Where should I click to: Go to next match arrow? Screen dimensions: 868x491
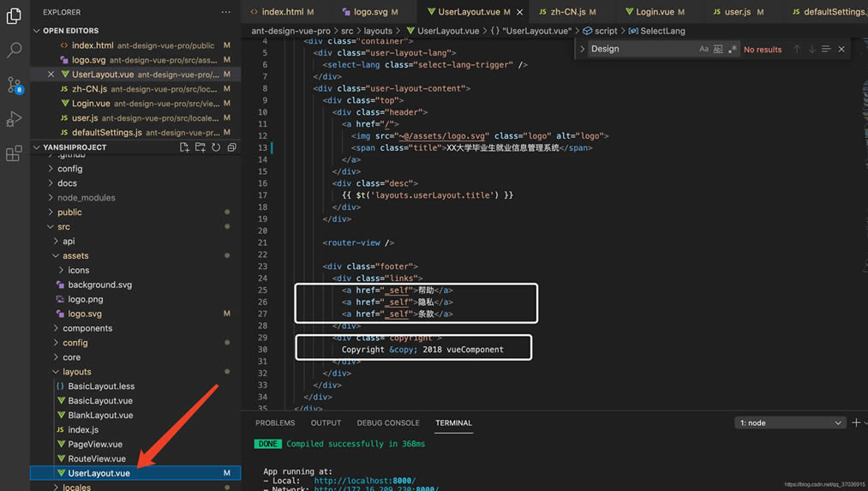click(x=811, y=49)
